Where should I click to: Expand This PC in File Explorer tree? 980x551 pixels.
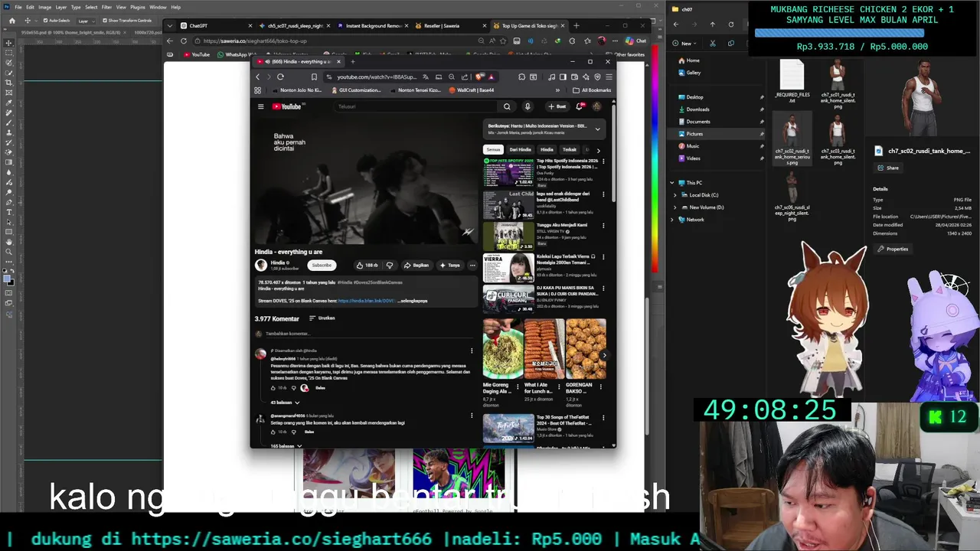click(672, 183)
